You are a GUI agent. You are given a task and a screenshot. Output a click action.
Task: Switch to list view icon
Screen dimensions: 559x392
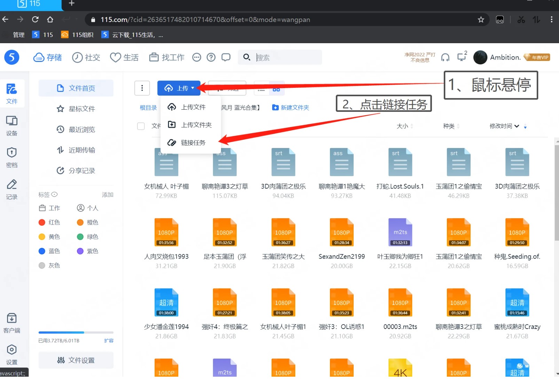pos(261,89)
